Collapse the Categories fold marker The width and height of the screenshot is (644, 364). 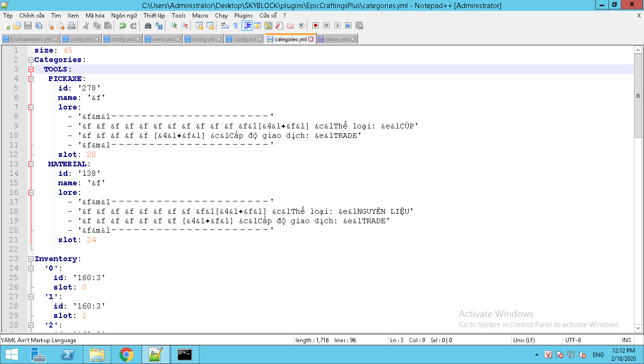point(31,60)
